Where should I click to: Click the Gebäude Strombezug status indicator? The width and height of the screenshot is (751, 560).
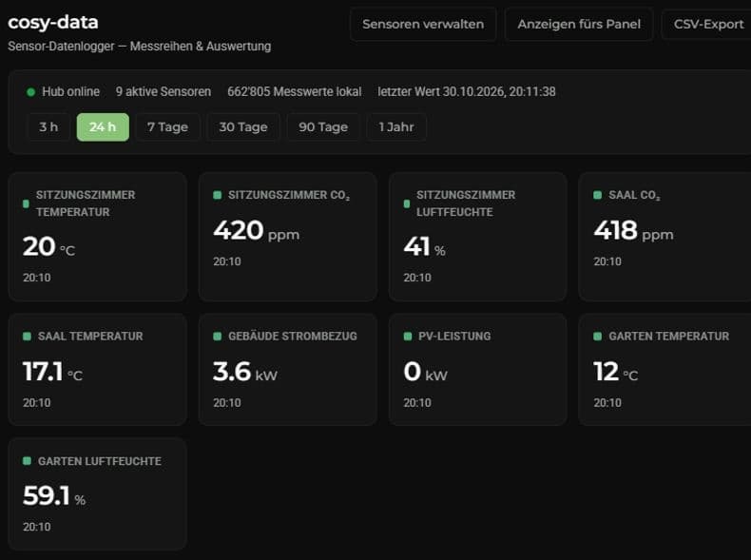pos(217,337)
